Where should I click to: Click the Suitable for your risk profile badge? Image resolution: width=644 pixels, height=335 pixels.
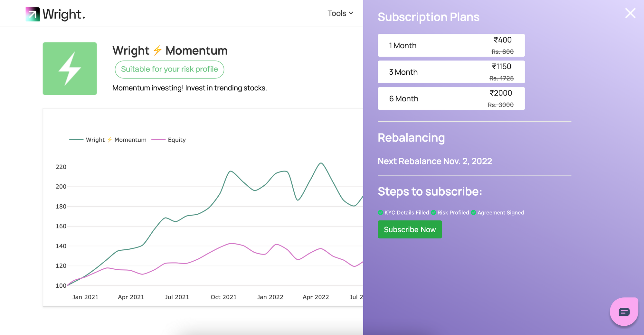(169, 69)
